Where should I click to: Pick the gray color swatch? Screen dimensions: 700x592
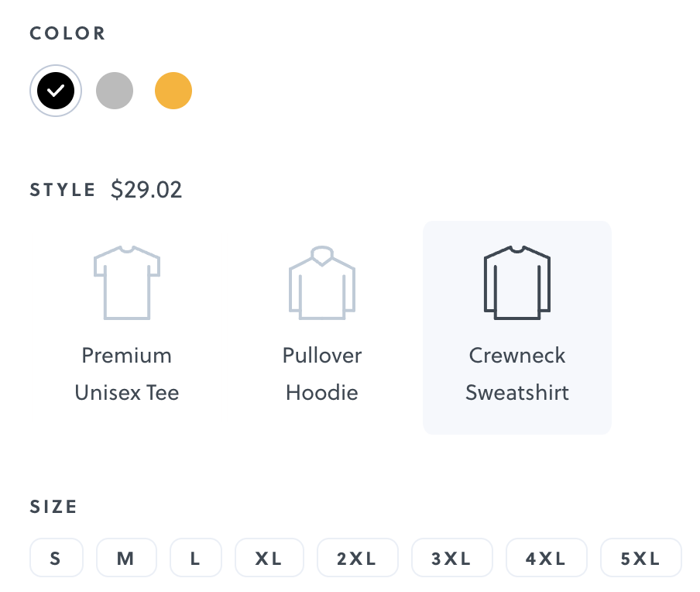115,91
